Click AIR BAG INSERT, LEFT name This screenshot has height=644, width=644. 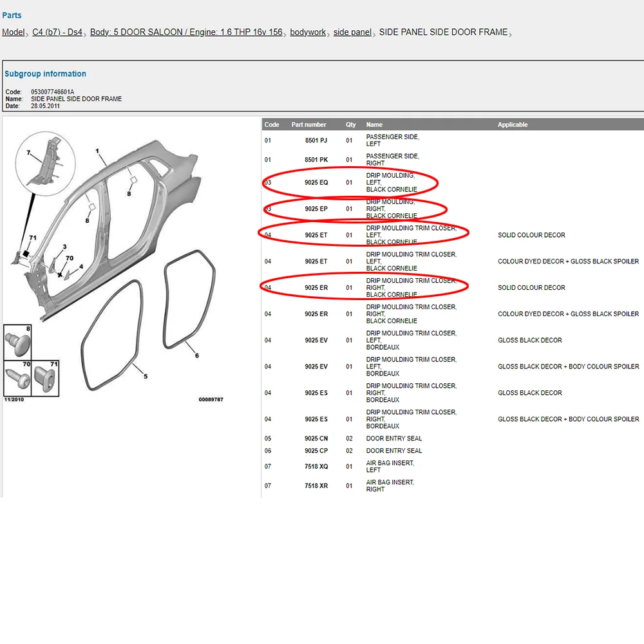390,466
